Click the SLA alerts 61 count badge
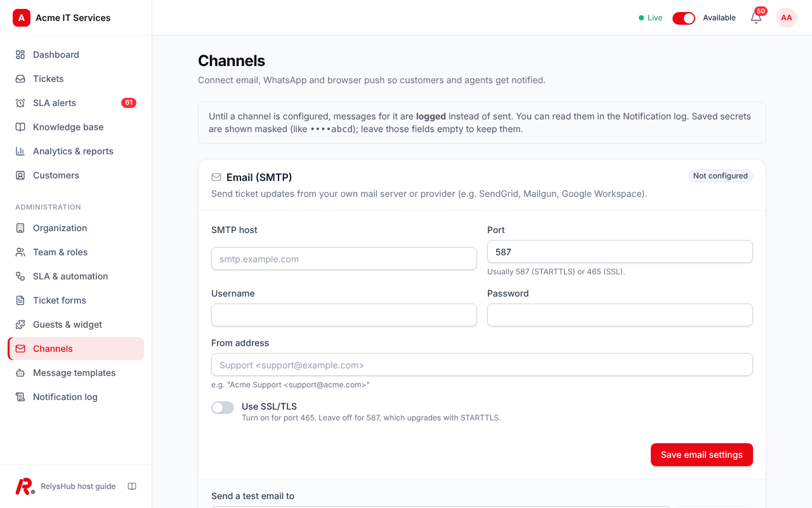812x508 pixels. coord(129,103)
